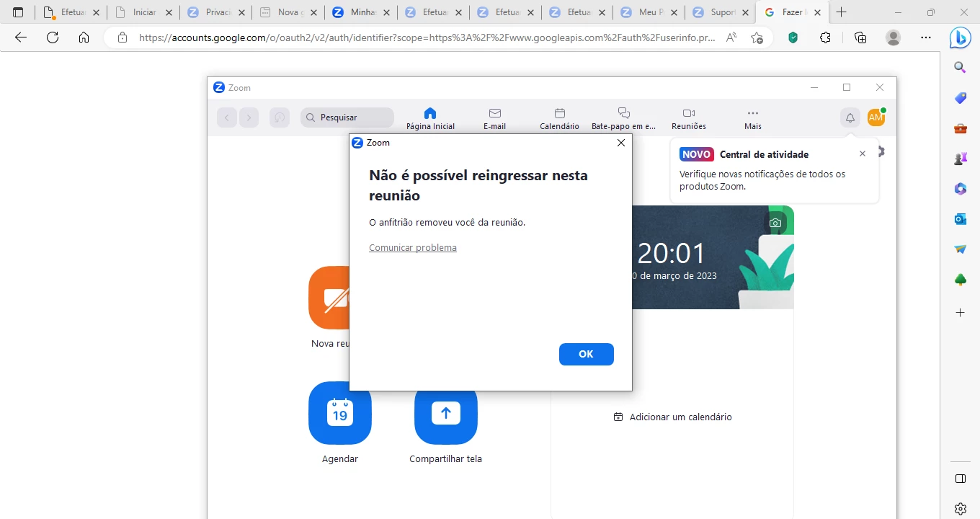Open the Calendário tab in Zoom

pos(559,119)
